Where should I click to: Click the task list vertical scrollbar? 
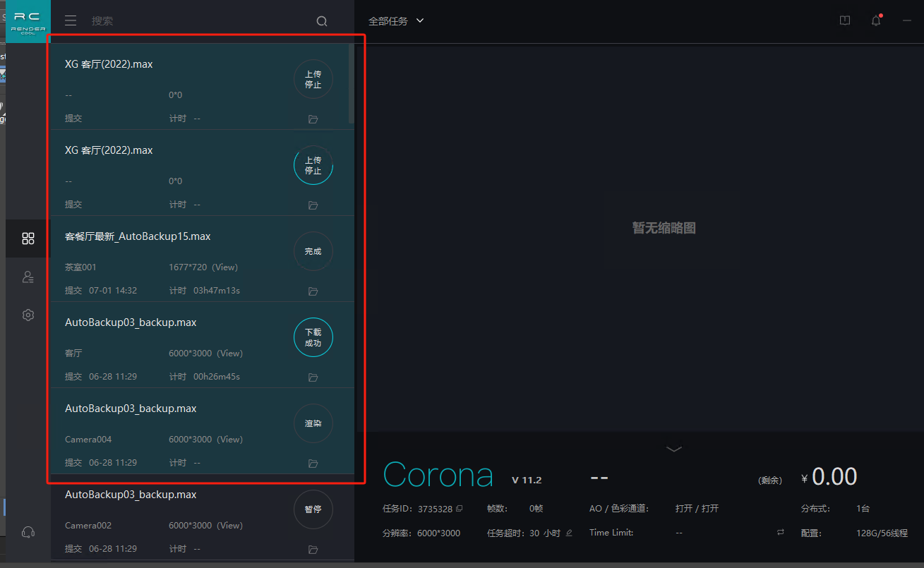pyautogui.click(x=351, y=83)
